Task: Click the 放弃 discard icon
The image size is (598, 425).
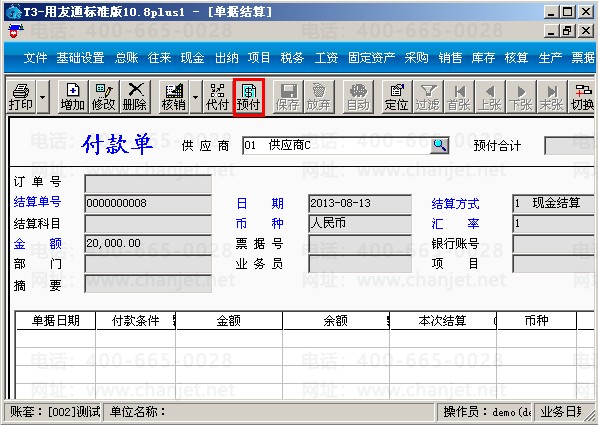Action: tap(319, 97)
